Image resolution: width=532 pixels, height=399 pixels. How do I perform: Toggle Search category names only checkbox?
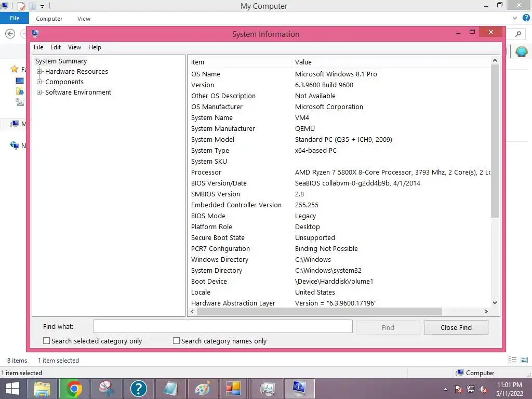177,341
